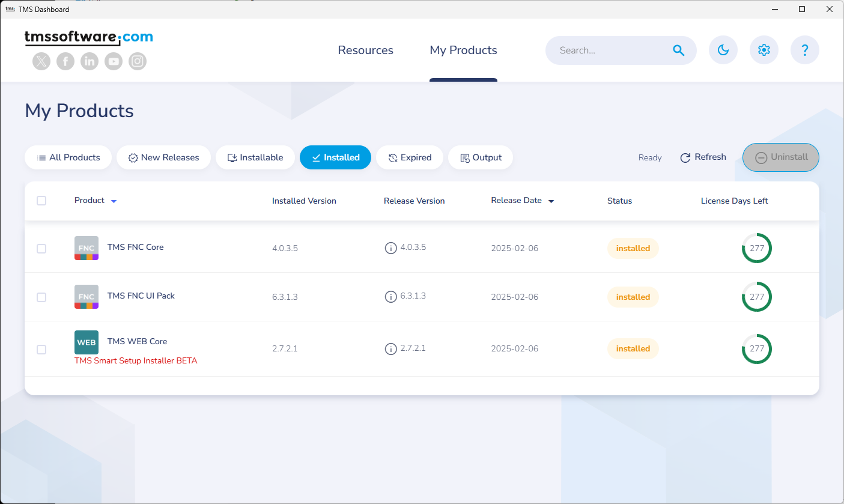Toggle dark mode with the moon icon
This screenshot has width=844, height=504.
click(x=723, y=50)
